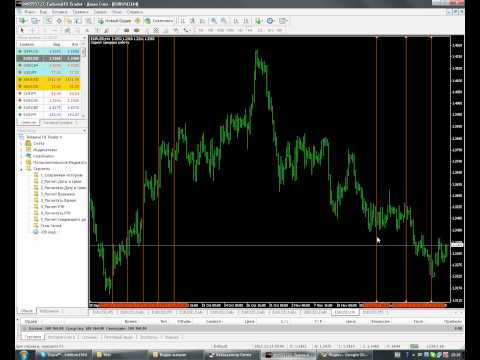Click the Market Watch vertical scrollbar
Screen dimensions: 480x360
point(84,82)
